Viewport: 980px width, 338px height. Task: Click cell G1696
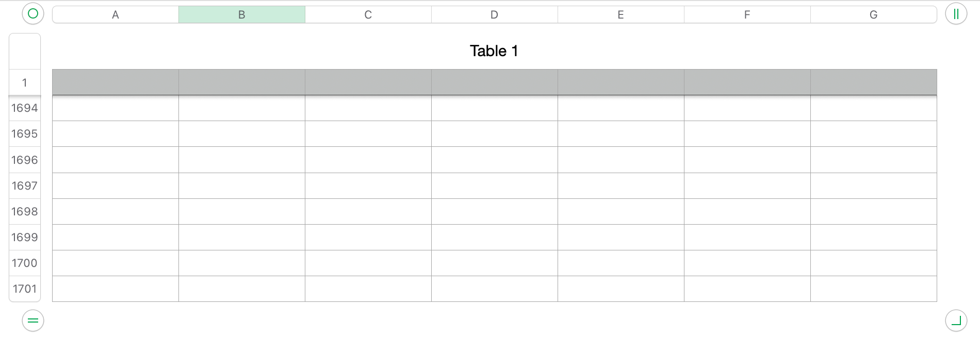click(873, 160)
